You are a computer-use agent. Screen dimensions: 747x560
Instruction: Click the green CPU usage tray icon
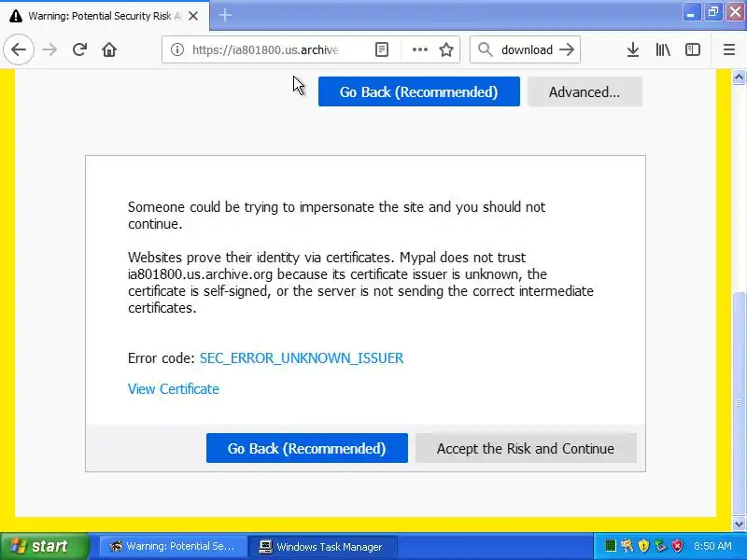pos(611,546)
